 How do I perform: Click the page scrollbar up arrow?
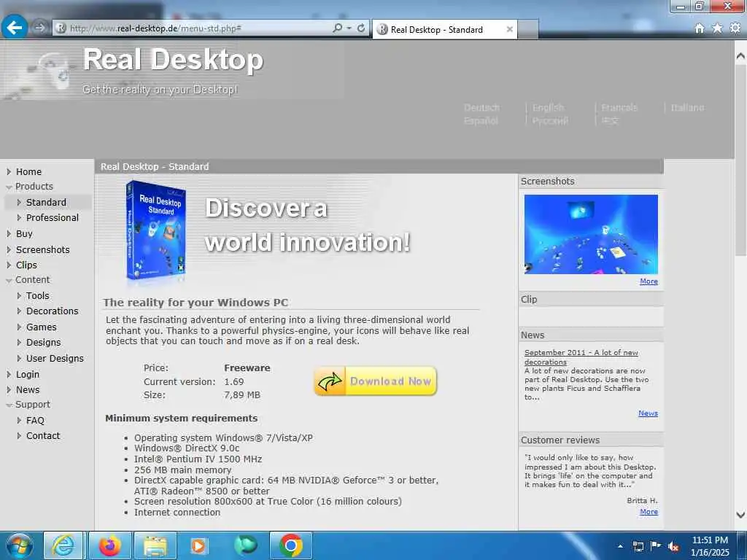click(740, 55)
